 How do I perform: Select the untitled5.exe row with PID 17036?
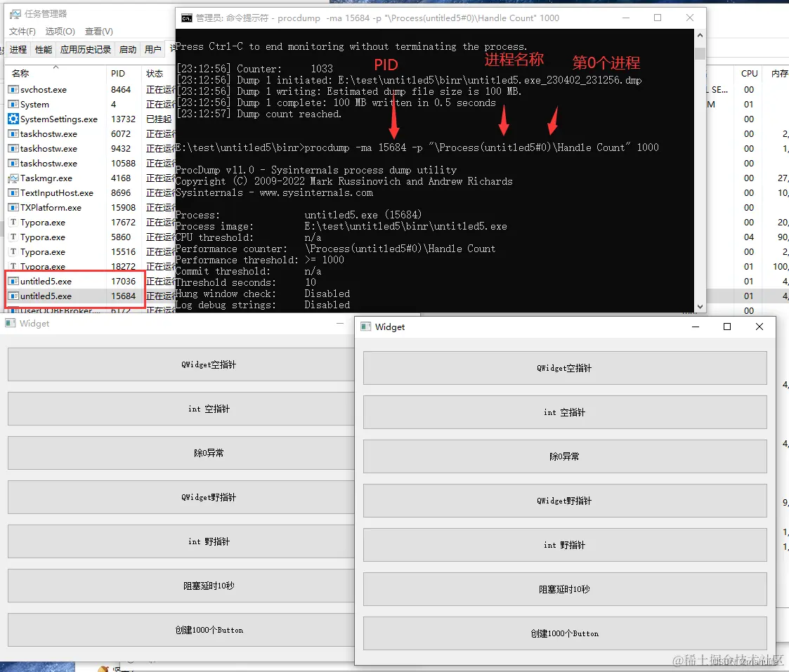pos(74,281)
